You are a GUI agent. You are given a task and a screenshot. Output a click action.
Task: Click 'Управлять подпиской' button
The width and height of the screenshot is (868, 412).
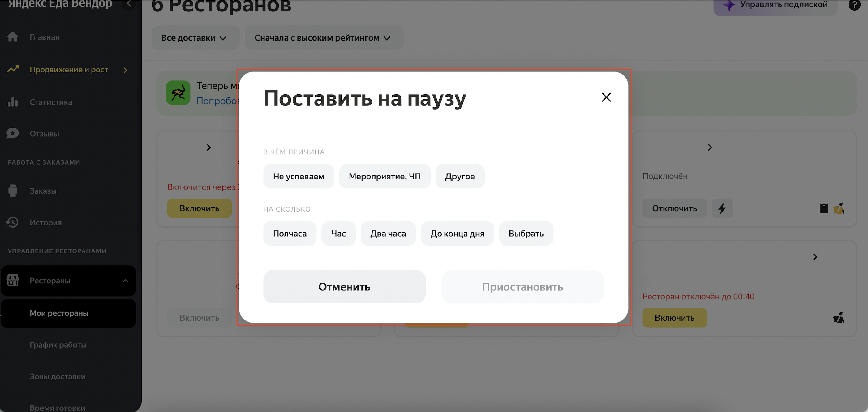click(x=775, y=7)
